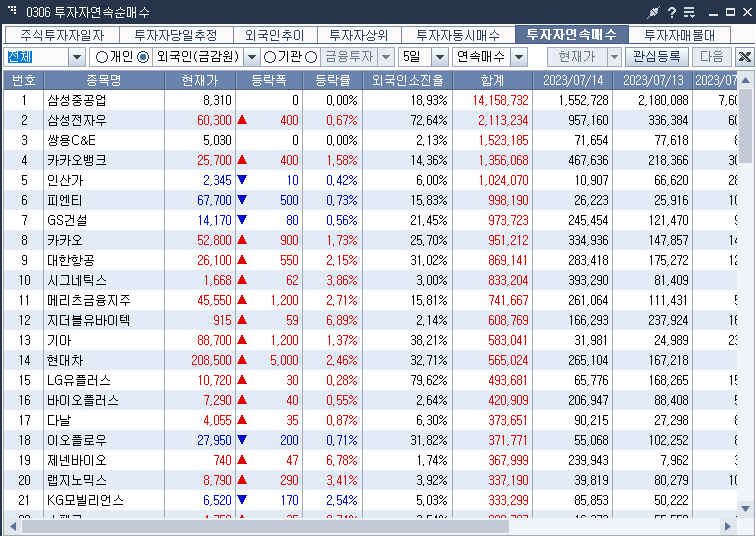Sort by 종목명 column header
The width and height of the screenshot is (756, 536).
[104, 80]
